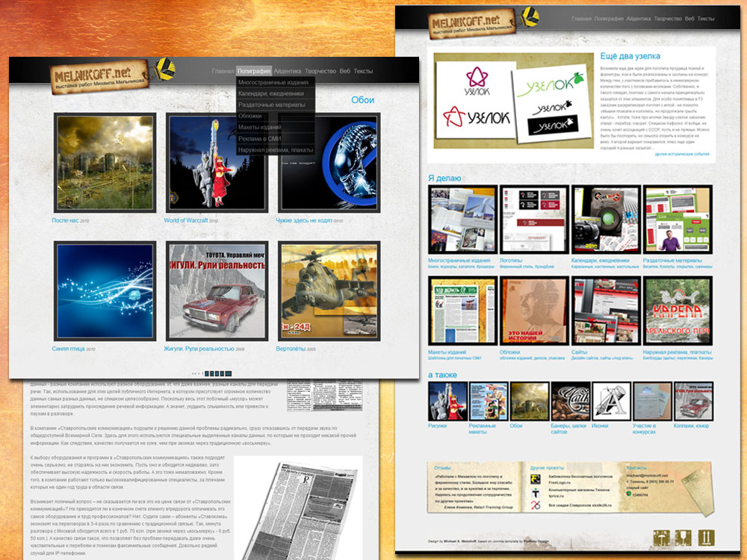
Task: Open Тексты in the front window menu
Action: click(x=363, y=71)
